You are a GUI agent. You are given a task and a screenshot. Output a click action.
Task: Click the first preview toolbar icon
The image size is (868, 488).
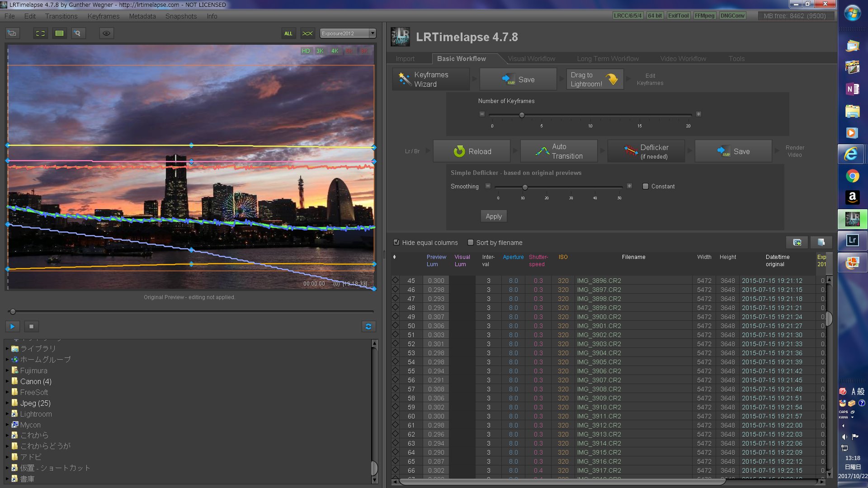12,33
